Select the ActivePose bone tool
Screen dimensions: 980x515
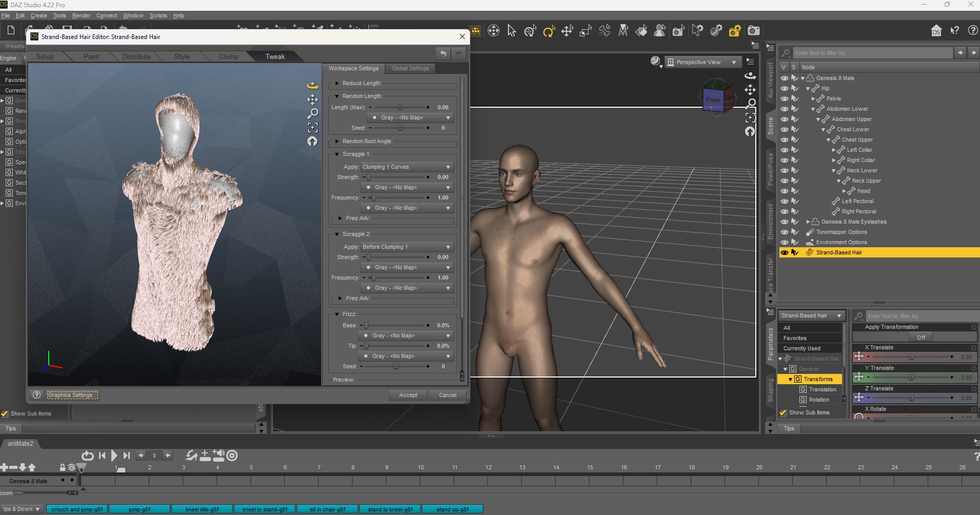tap(604, 31)
